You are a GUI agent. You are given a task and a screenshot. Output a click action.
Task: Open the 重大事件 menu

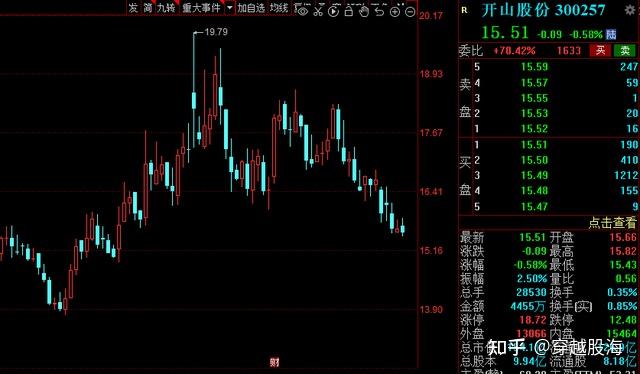202,8
